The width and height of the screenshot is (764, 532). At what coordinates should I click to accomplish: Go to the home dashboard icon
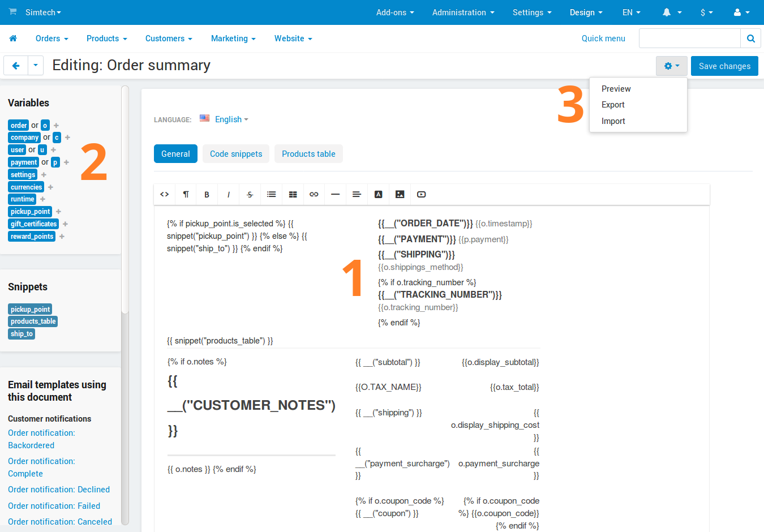point(13,38)
